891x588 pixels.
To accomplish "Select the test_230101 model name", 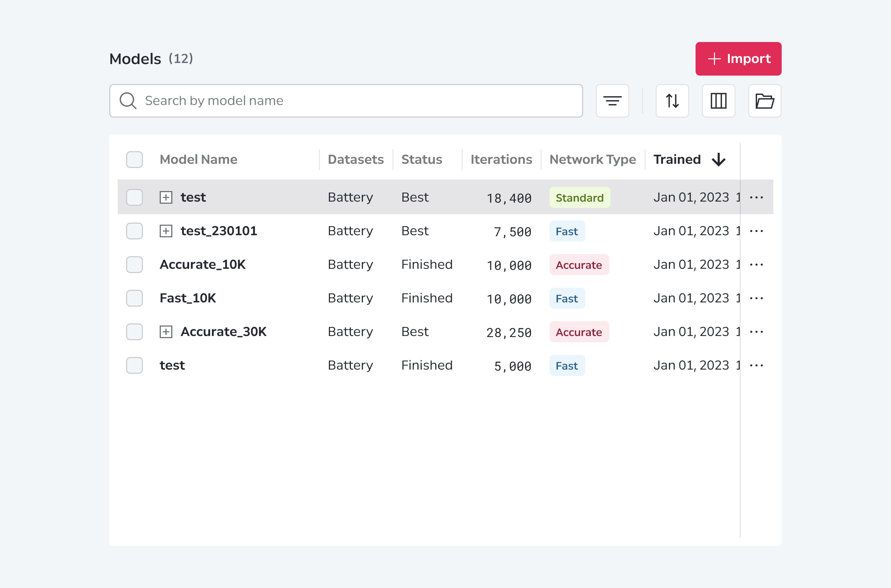I will pyautogui.click(x=219, y=231).
